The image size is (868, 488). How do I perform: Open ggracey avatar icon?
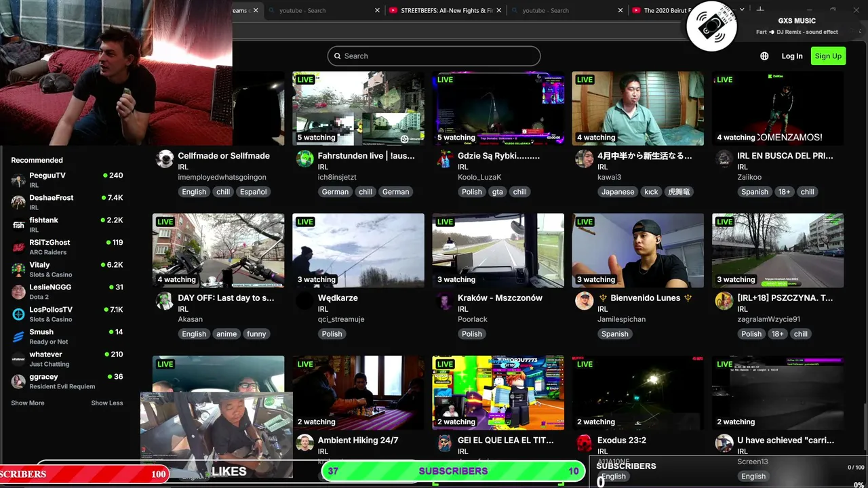tap(18, 382)
